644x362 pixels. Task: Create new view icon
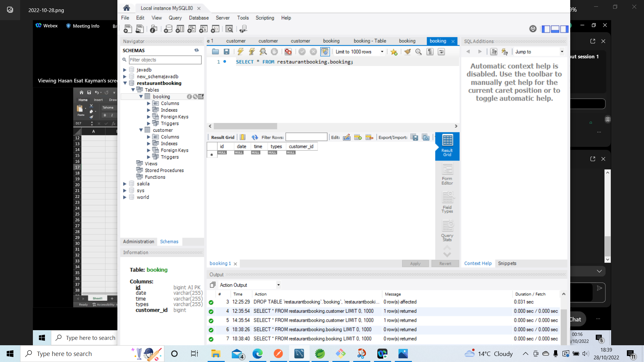[x=192, y=29]
